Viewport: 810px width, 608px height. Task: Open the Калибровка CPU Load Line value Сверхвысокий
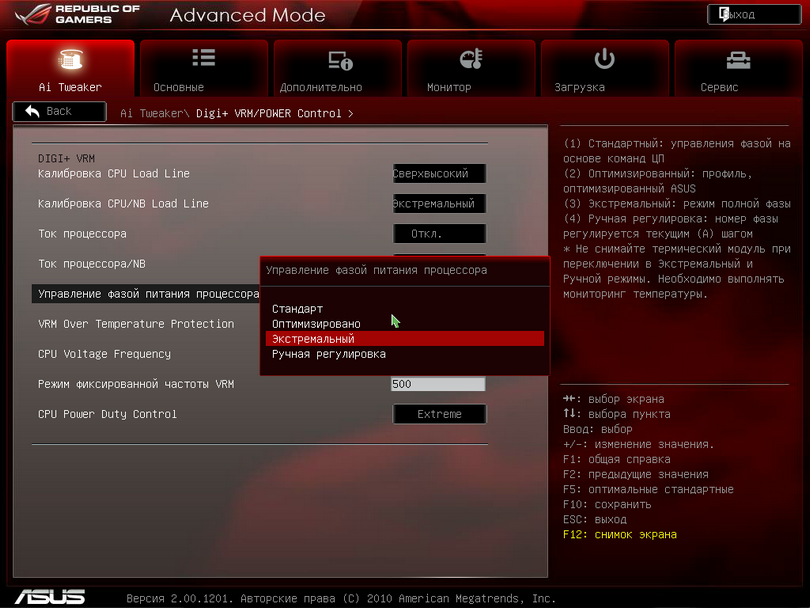tap(439, 174)
